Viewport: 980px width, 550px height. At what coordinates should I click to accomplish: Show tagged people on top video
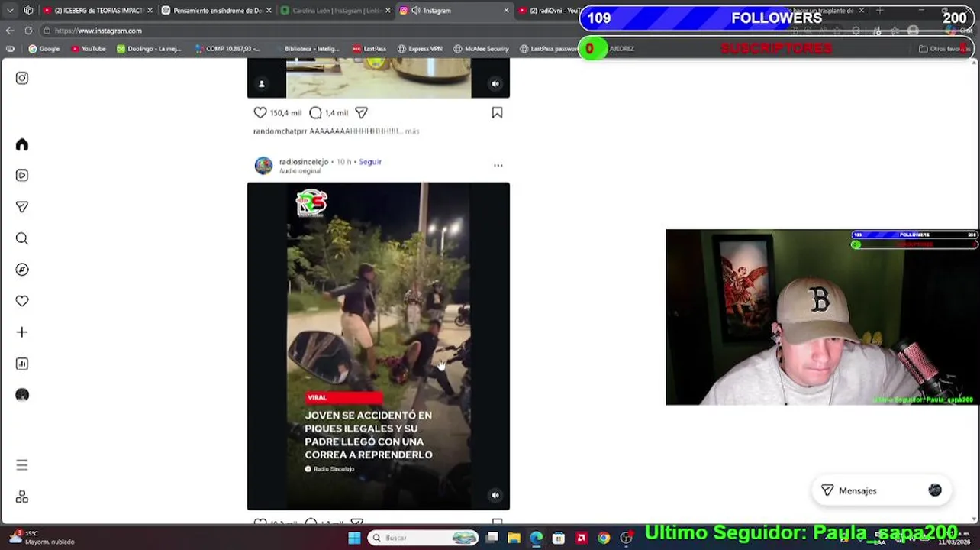pos(261,84)
